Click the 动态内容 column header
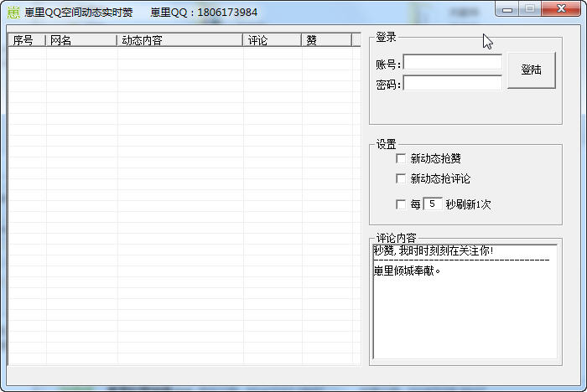The width and height of the screenshot is (587, 392). [x=179, y=40]
